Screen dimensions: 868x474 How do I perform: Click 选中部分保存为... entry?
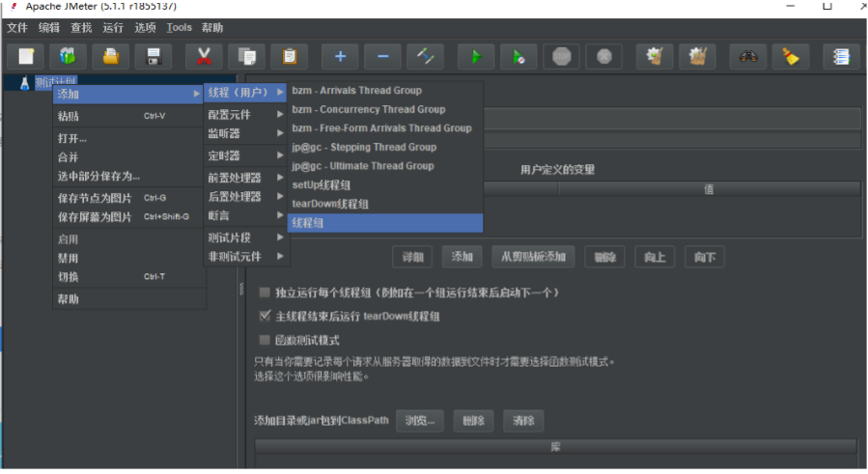point(128,176)
